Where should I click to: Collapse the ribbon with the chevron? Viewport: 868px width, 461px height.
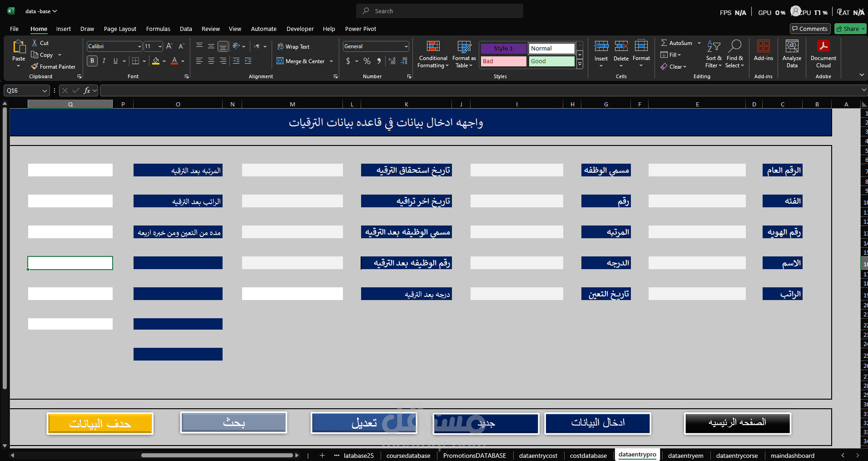[x=862, y=75]
